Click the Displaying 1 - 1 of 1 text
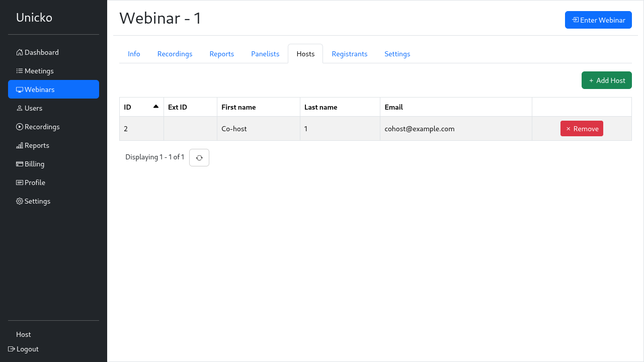644x362 pixels. 155,157
